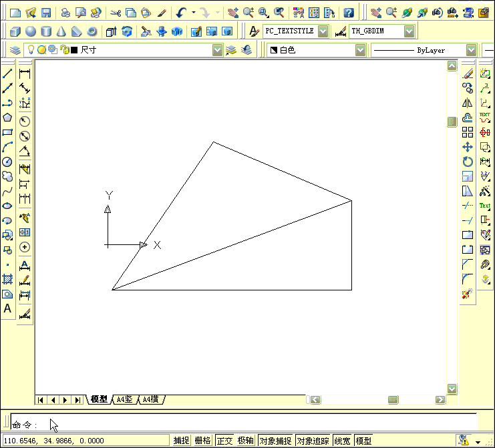Choose the Aligned Dimension tool
This screenshot has height=448, width=495.
coord(25,88)
